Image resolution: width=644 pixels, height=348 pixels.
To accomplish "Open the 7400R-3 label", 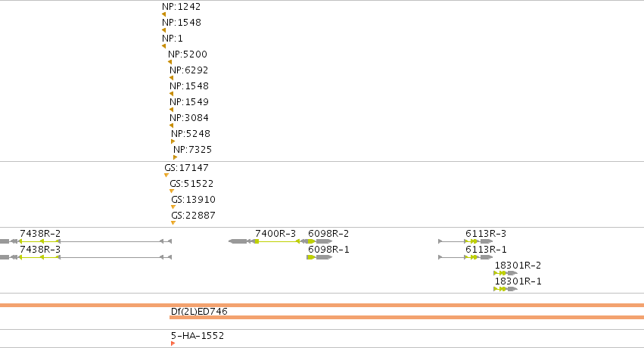I will click(x=275, y=234).
